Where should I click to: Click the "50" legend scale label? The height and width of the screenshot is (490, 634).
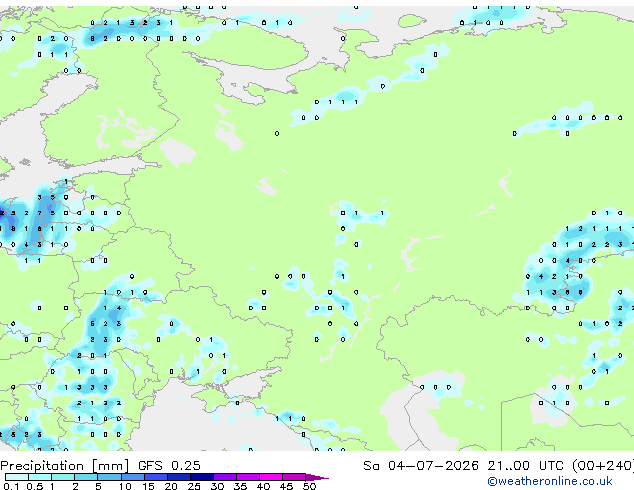[309, 486]
